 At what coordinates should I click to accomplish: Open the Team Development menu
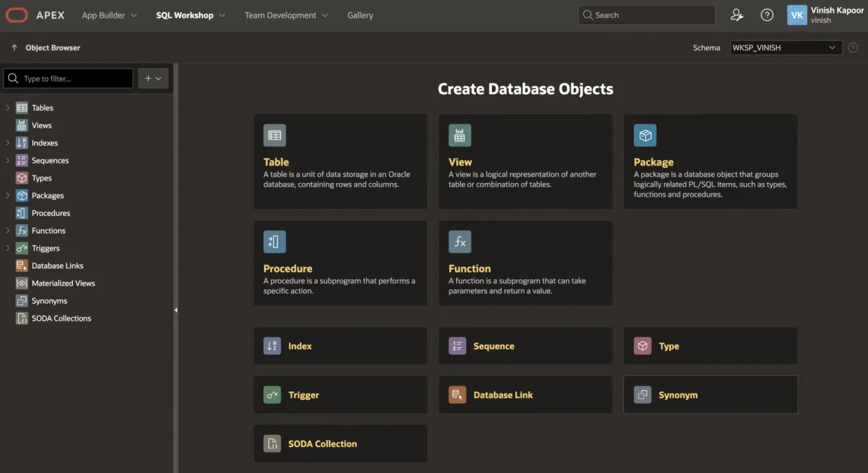pos(287,15)
